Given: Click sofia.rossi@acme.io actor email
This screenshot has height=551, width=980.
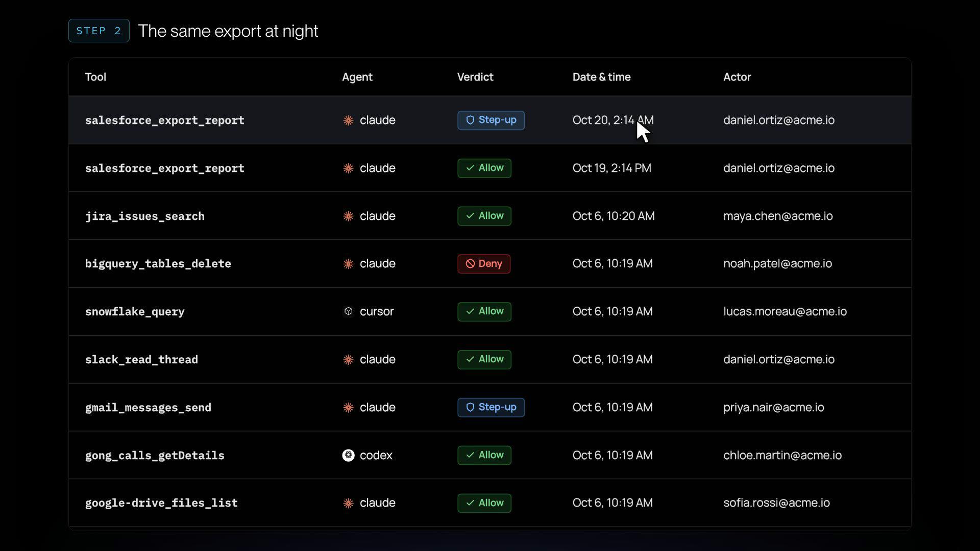Looking at the screenshot, I should click(776, 503).
